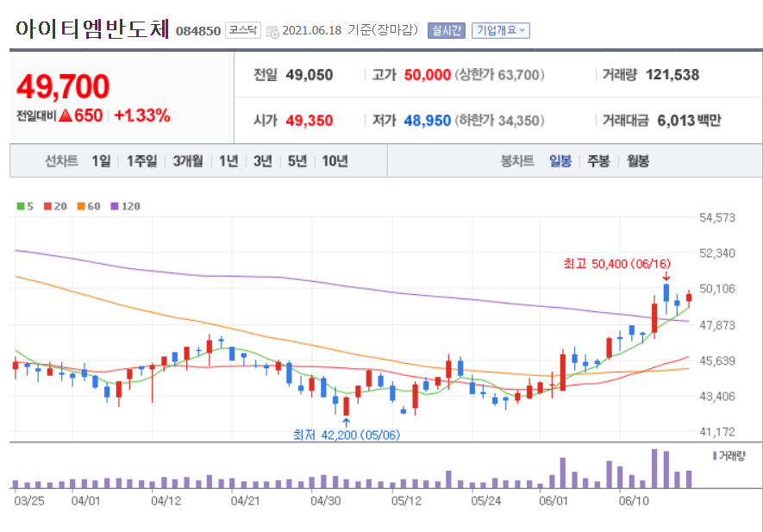Click the calendar clock icon beside the date
This screenshot has width=763, height=532.
pos(272,32)
